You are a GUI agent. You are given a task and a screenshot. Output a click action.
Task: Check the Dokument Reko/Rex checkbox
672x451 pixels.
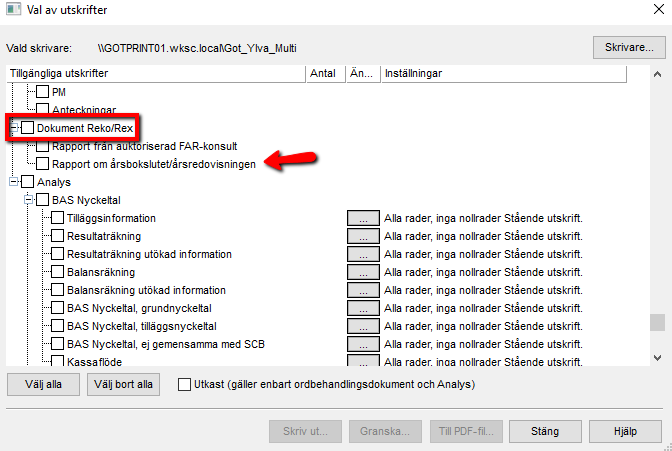coord(27,128)
